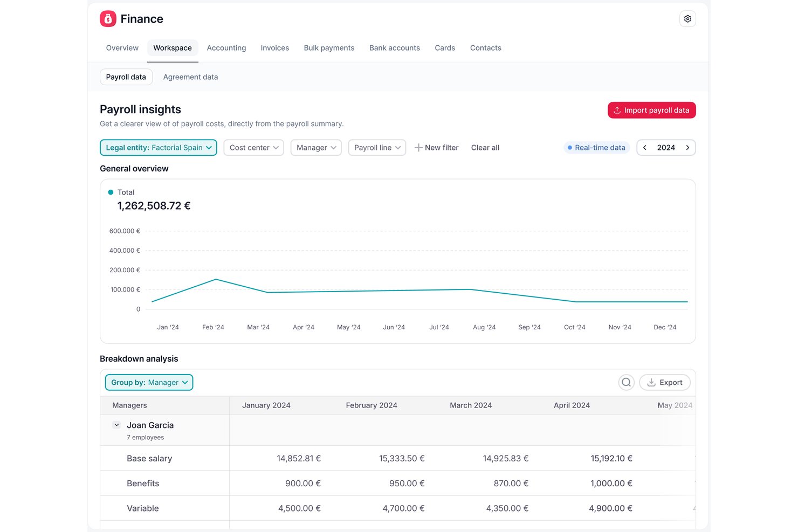Click the 600.000 € y-axis label
The height and width of the screenshot is (532, 798).
pos(125,231)
